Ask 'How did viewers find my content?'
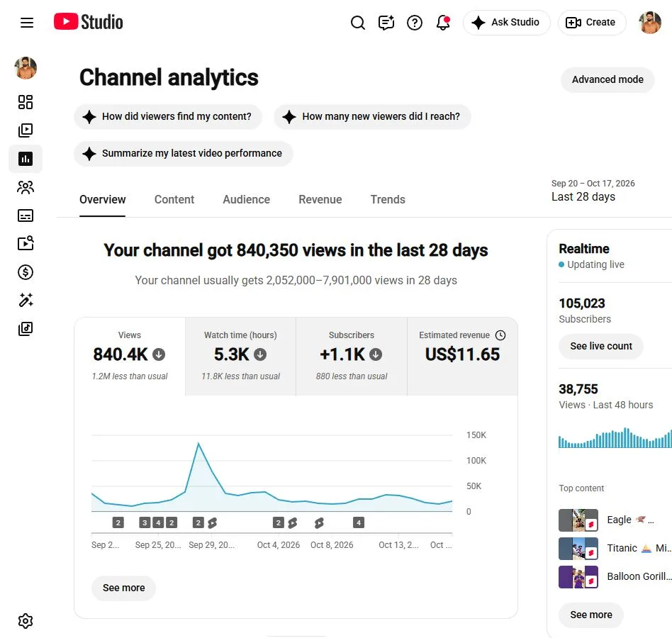Image resolution: width=672 pixels, height=638 pixels. point(167,116)
